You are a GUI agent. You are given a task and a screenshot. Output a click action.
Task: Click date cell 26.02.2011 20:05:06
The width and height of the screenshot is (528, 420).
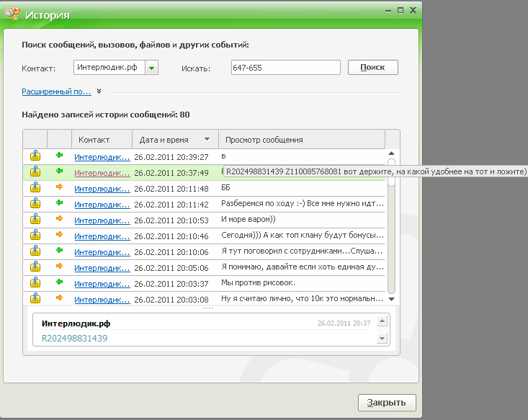[171, 268]
